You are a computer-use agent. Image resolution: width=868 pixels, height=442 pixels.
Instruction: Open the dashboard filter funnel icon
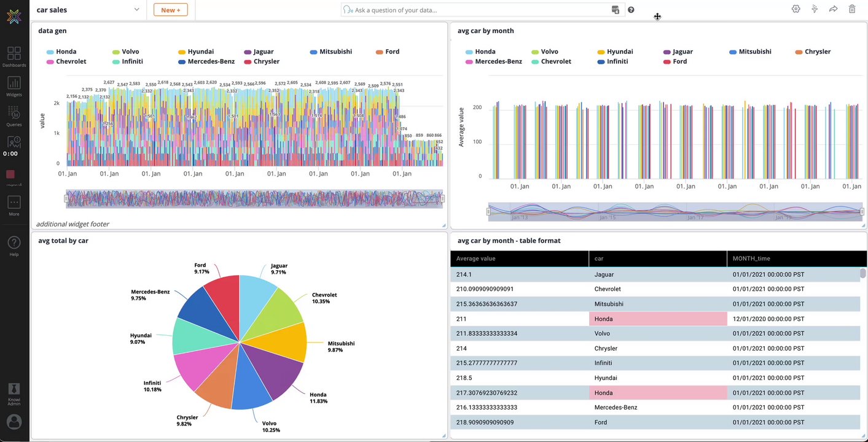[815, 9]
